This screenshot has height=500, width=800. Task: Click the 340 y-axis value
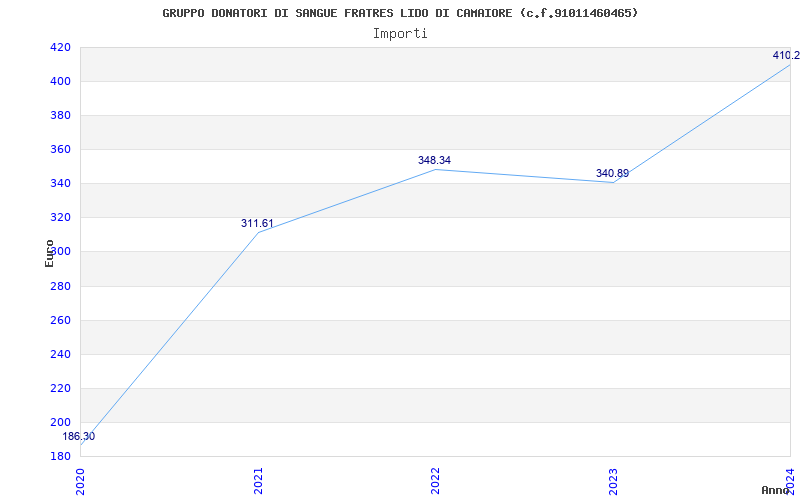click(60, 184)
